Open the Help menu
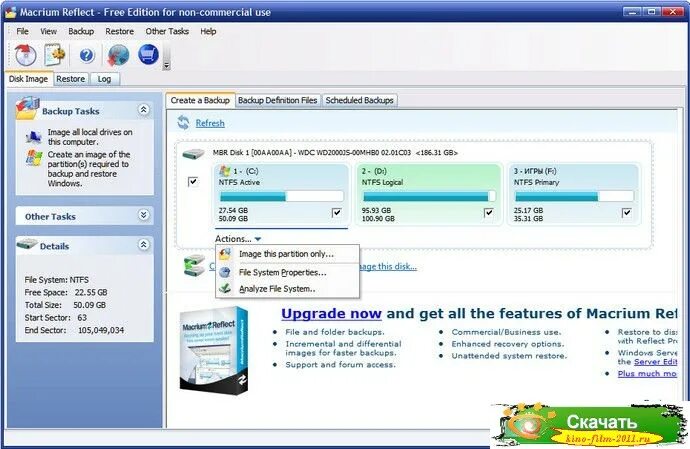690x449 pixels. point(208,31)
